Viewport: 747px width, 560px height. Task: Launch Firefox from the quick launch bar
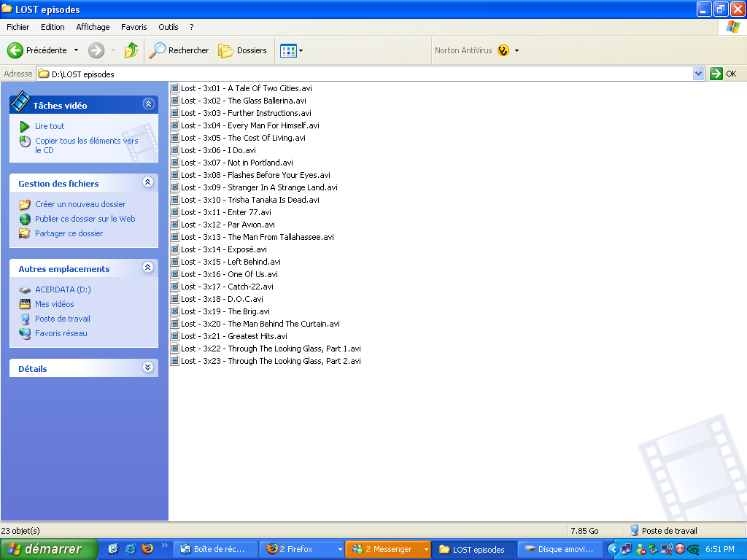click(x=147, y=549)
